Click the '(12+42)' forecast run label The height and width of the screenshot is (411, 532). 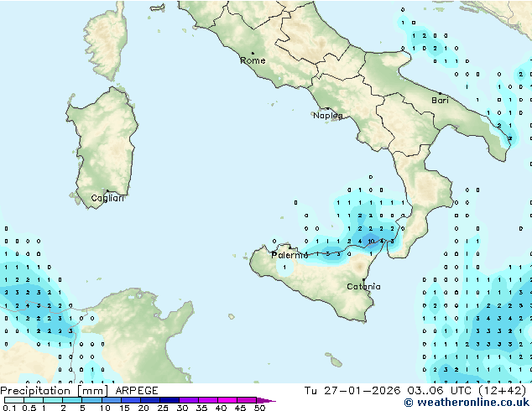click(503, 391)
